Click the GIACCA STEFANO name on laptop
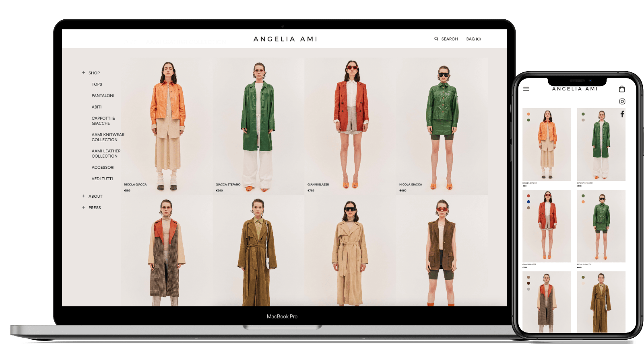 228,185
